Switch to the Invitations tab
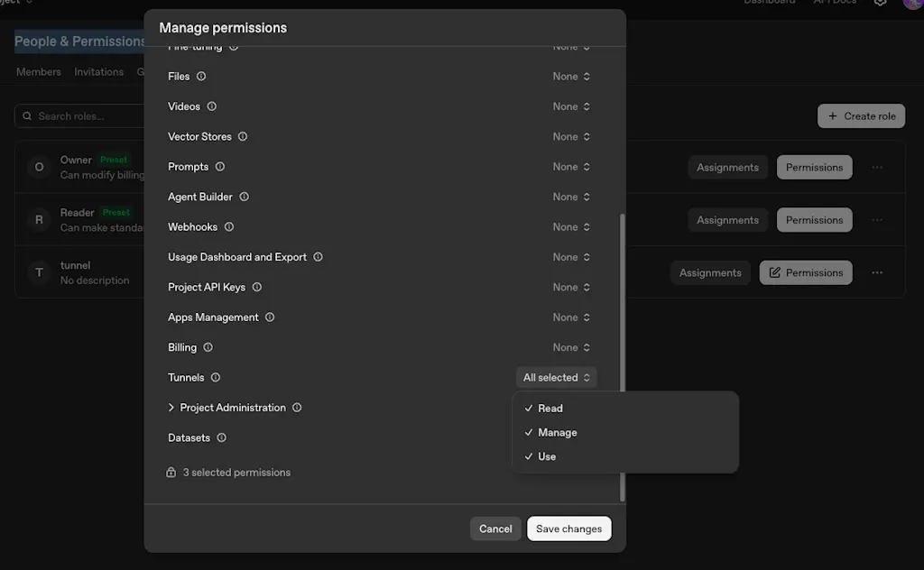Image resolution: width=924 pixels, height=570 pixels. click(x=99, y=72)
